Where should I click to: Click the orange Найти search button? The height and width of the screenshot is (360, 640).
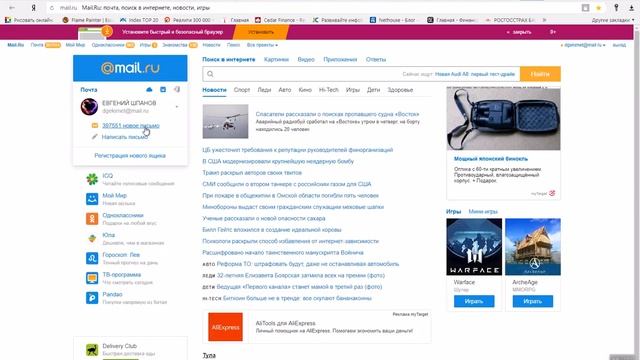(540, 74)
